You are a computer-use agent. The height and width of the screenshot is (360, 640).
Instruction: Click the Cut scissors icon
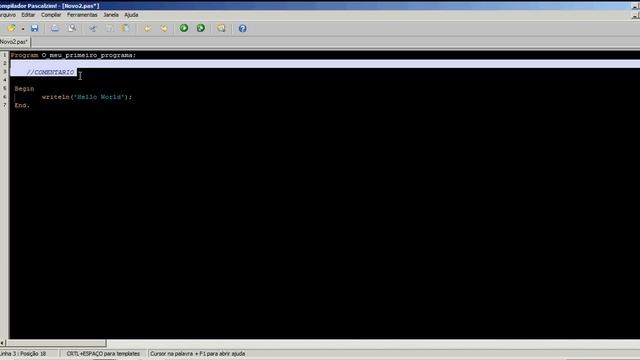[x=93, y=28]
